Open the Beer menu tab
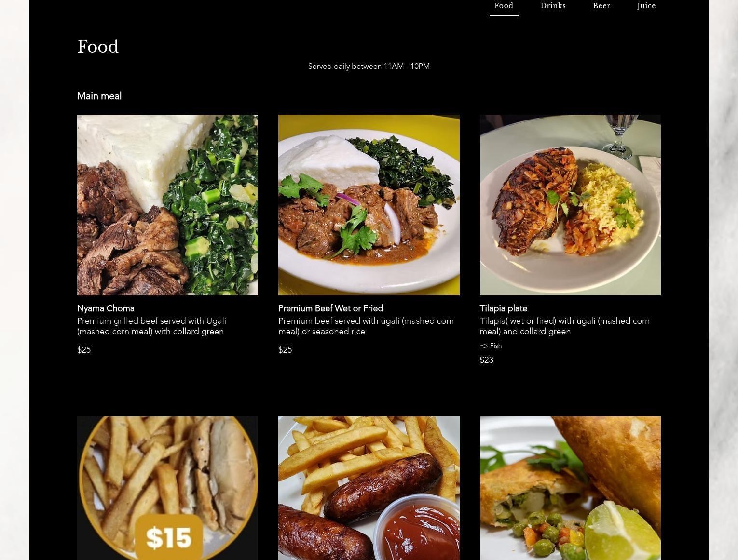 (x=601, y=6)
